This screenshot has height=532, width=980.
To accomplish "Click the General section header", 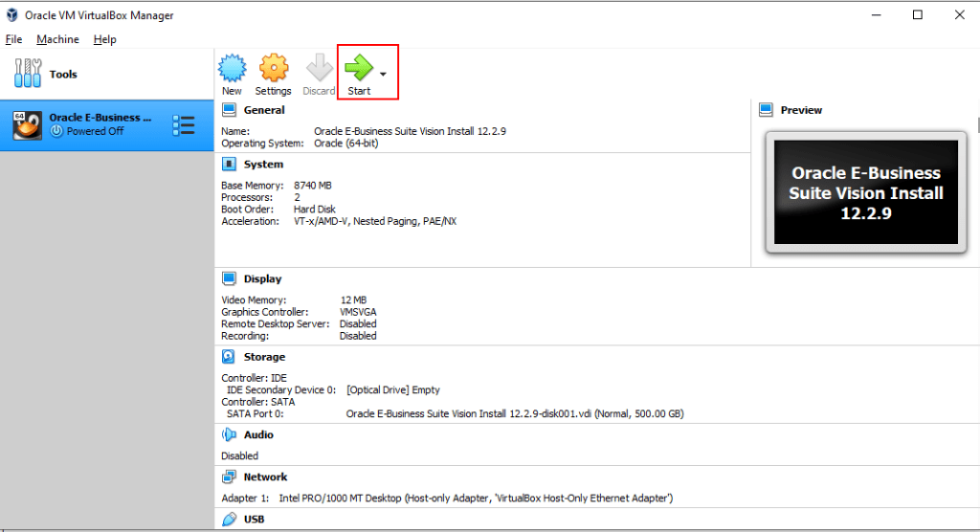I will tap(264, 110).
